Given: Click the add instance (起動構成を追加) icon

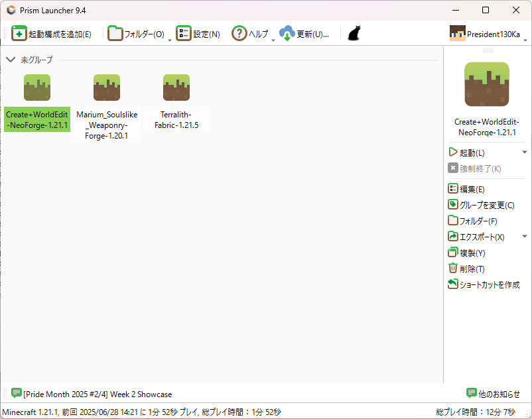Looking at the screenshot, I should 19,34.
